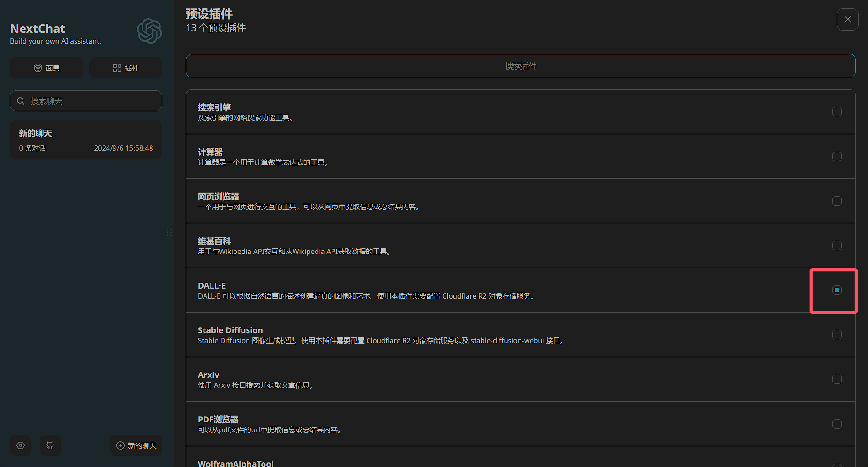
Task: Enable the Arxiv plugin checkbox
Action: [837, 379]
